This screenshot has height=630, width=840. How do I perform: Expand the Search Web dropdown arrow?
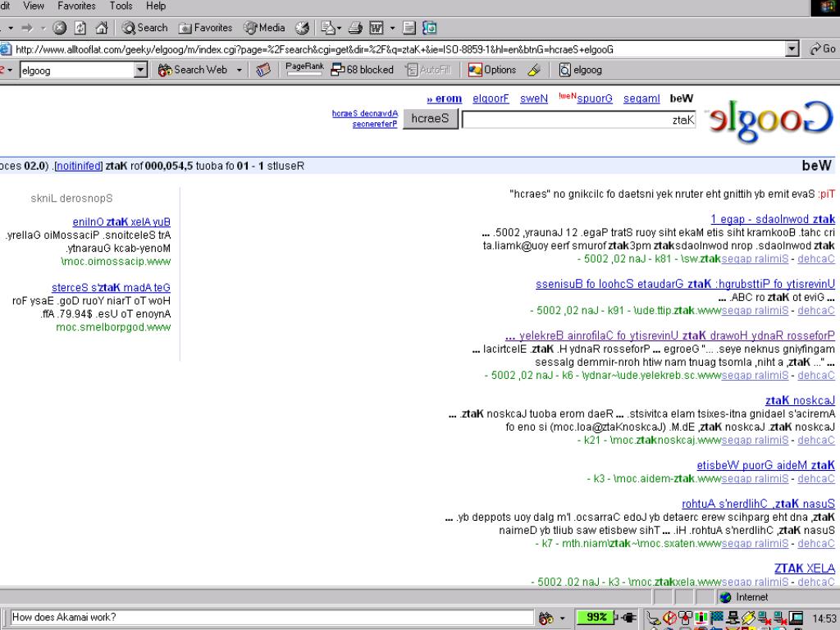(240, 71)
